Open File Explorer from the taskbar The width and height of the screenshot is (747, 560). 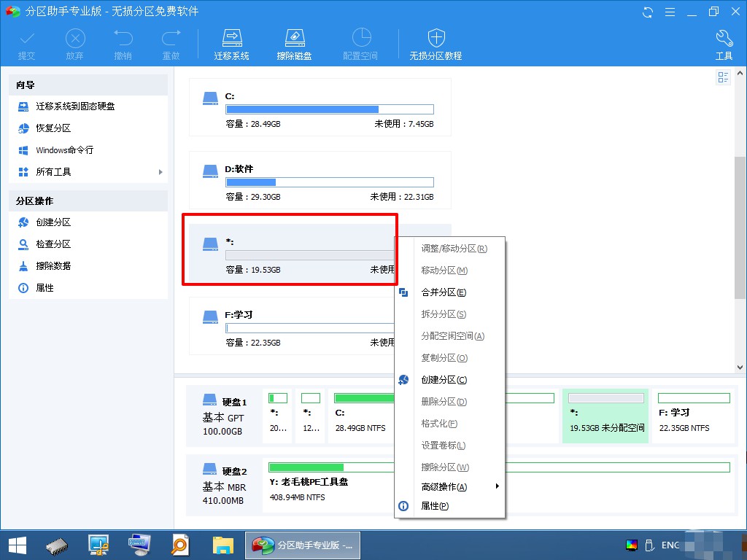223,545
